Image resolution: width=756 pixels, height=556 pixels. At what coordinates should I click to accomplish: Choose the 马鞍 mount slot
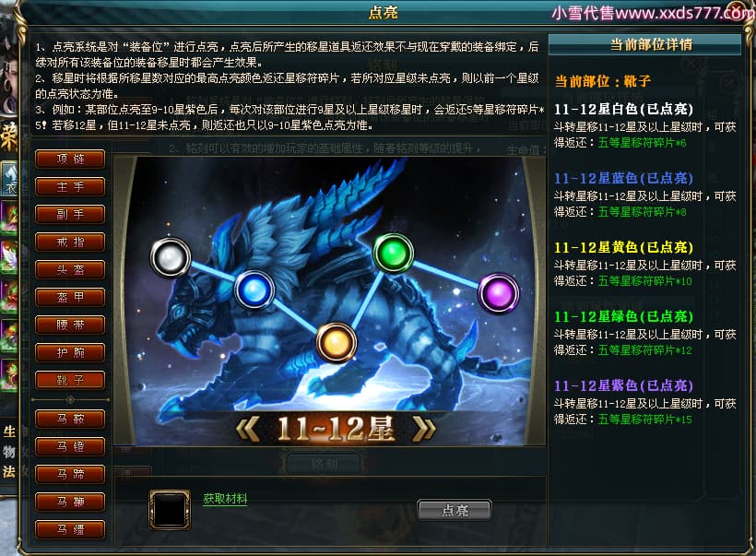70,419
